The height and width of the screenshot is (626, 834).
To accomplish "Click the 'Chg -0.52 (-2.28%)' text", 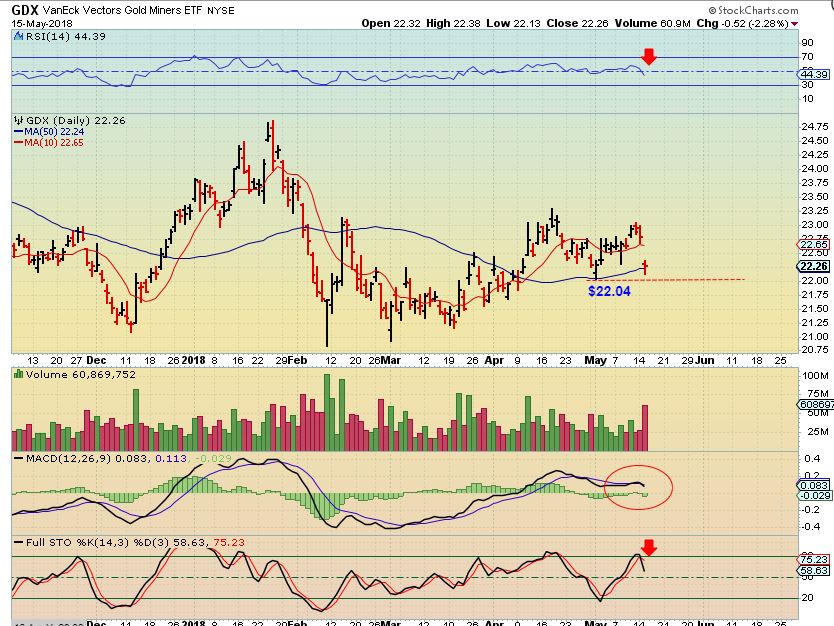I will 743,23.
